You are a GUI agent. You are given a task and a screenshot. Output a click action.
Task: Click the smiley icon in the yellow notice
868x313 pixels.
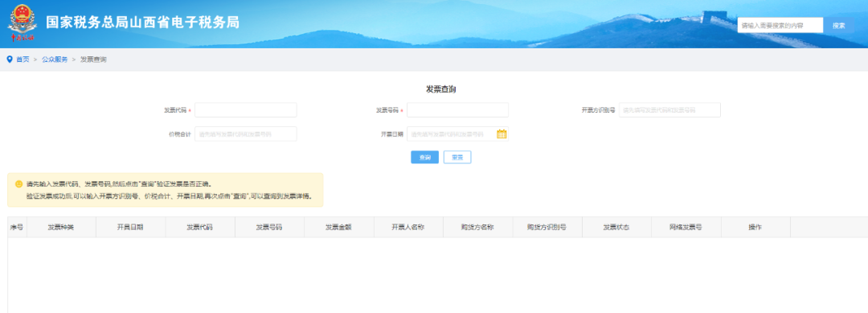(x=18, y=184)
